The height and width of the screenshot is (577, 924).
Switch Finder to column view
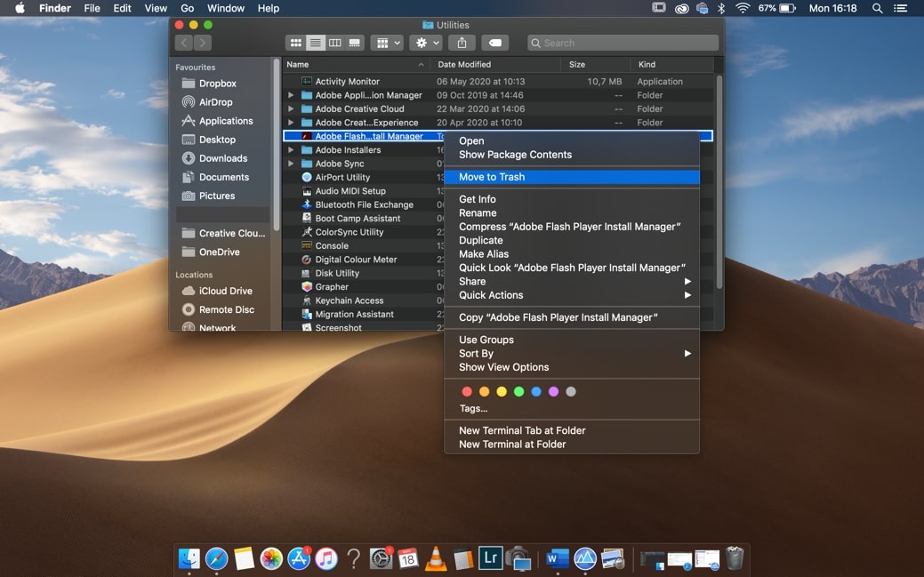334,43
